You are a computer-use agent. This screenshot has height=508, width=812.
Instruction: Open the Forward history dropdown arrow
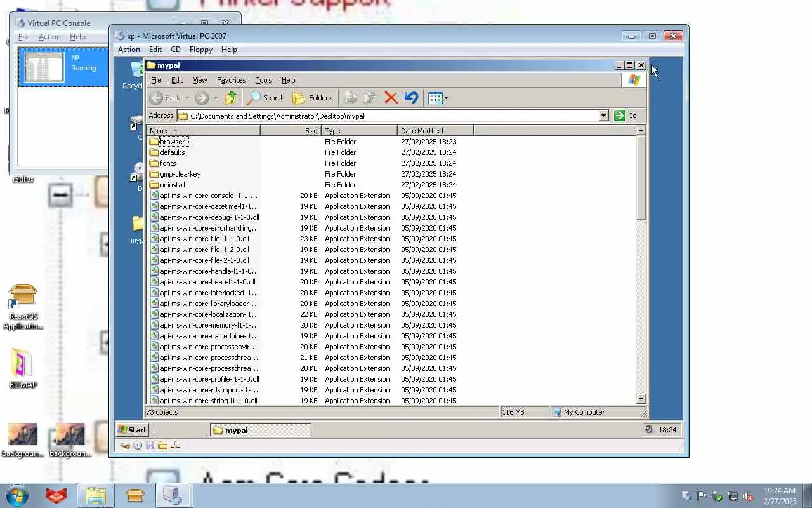point(216,98)
